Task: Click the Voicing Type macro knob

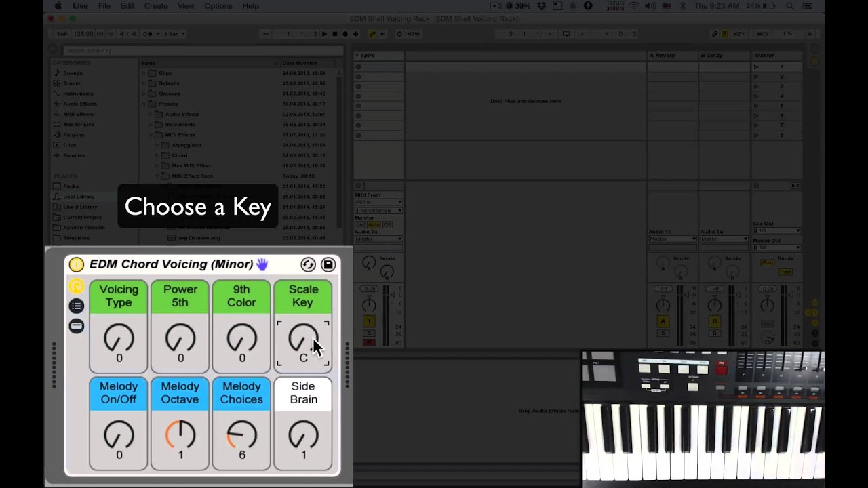Action: click(x=119, y=338)
